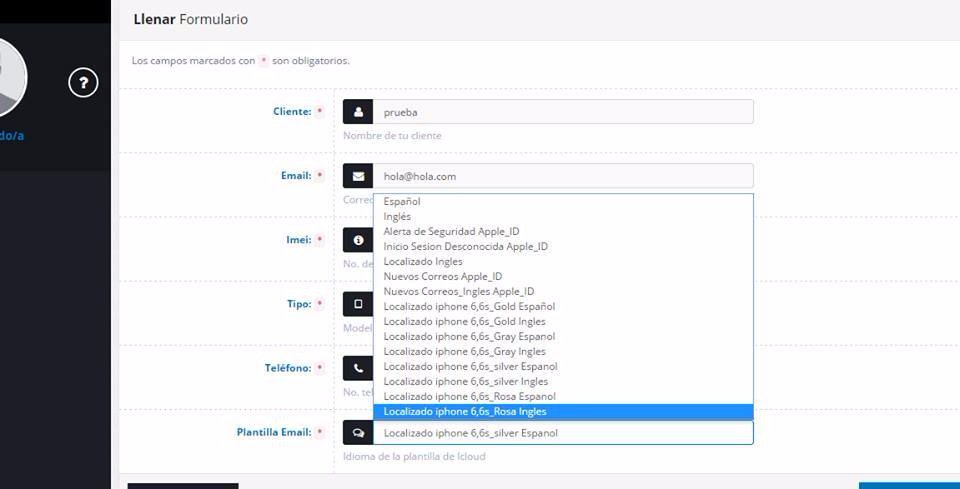
Task: Click Idioma de la plantilla de Icloud hint
Action: click(414, 457)
